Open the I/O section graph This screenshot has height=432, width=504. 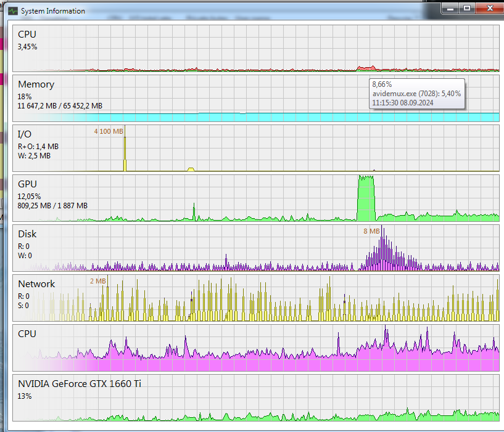point(256,149)
